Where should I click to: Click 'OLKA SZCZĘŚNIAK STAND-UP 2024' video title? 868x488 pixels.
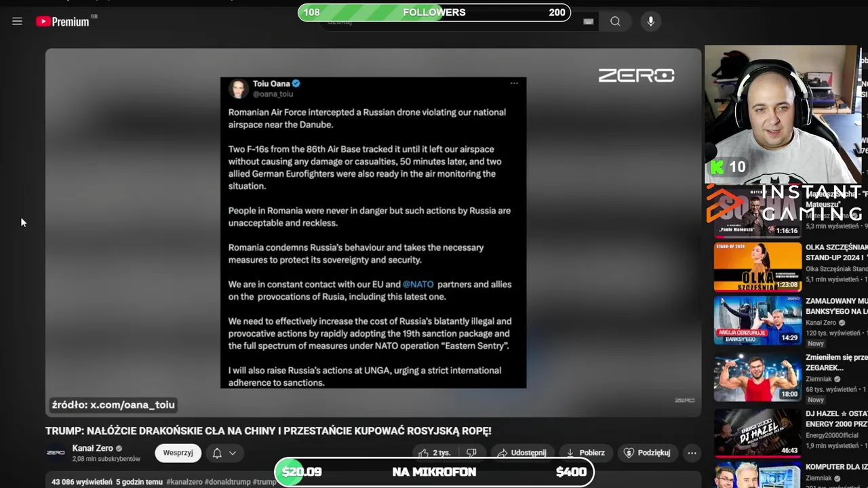click(x=837, y=252)
